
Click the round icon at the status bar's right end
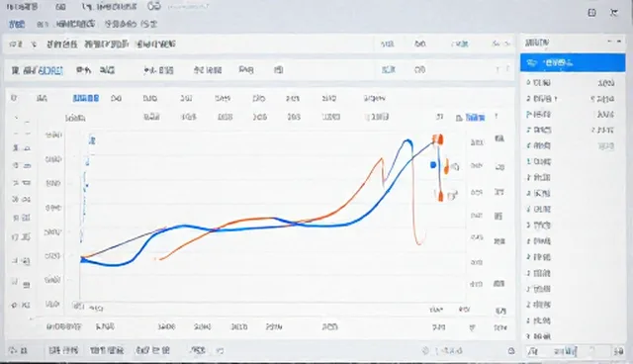pyautogui.click(x=511, y=351)
